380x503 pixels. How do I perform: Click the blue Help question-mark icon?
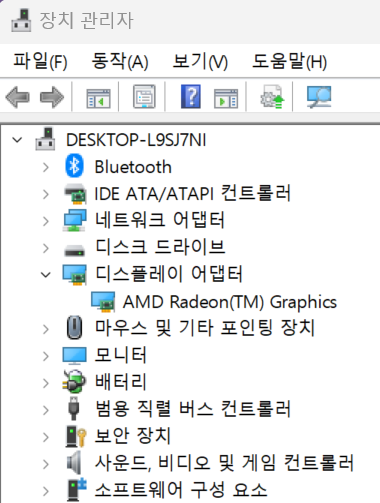pos(191,96)
